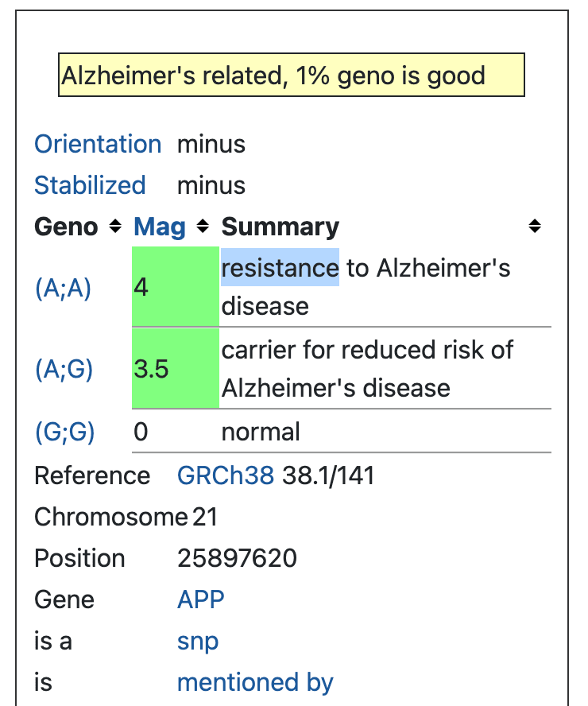The width and height of the screenshot is (588, 706).
Task: Click the Geno column header text
Action: pyautogui.click(x=67, y=227)
